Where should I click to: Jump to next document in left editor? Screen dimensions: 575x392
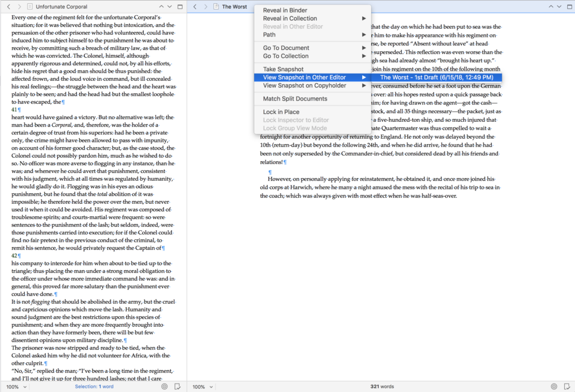pos(170,7)
